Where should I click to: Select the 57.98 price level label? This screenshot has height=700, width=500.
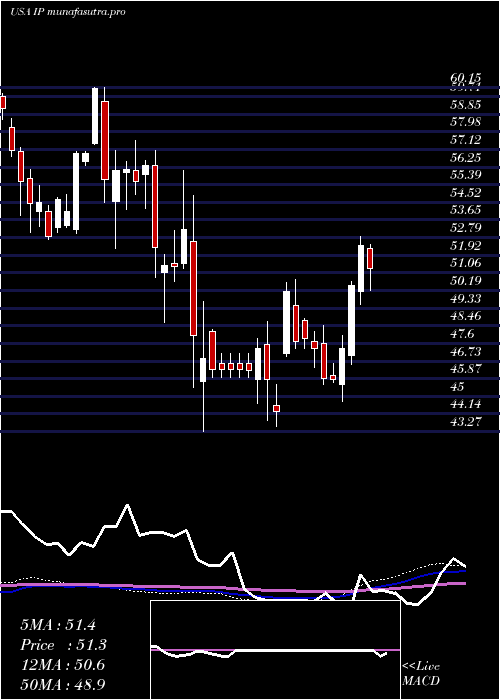coord(465,122)
